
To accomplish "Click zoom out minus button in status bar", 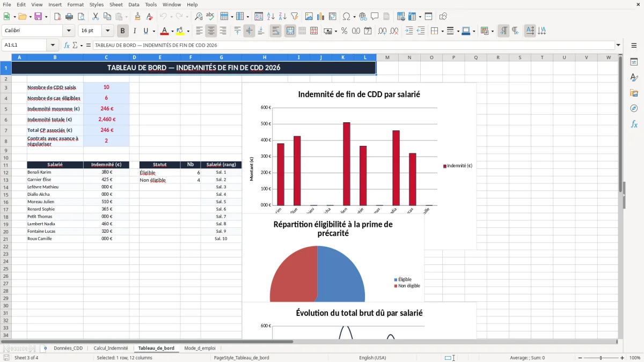I will tap(579, 358).
